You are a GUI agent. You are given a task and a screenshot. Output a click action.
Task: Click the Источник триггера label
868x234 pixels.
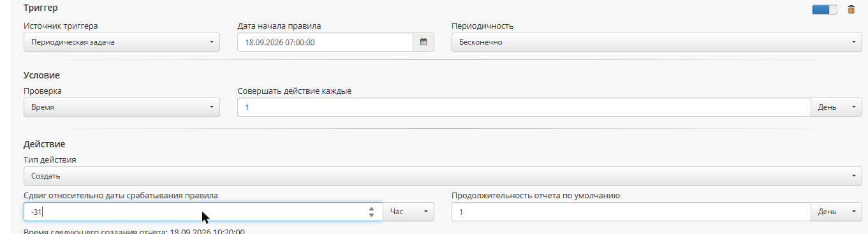click(x=61, y=26)
